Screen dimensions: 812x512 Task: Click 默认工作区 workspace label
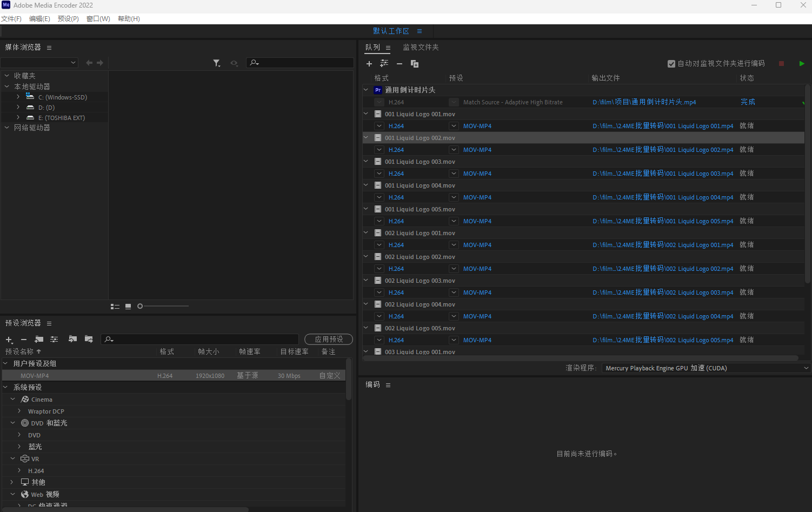coord(391,31)
